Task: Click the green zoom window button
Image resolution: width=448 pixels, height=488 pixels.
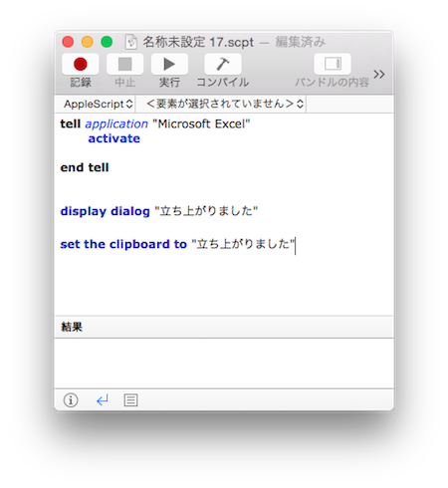Action: point(107,42)
